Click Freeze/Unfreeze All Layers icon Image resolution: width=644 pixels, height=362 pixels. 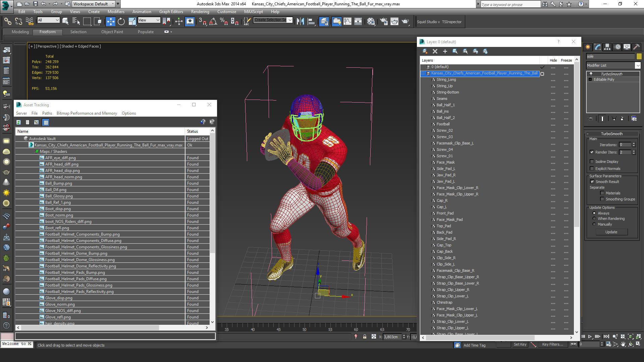[485, 51]
